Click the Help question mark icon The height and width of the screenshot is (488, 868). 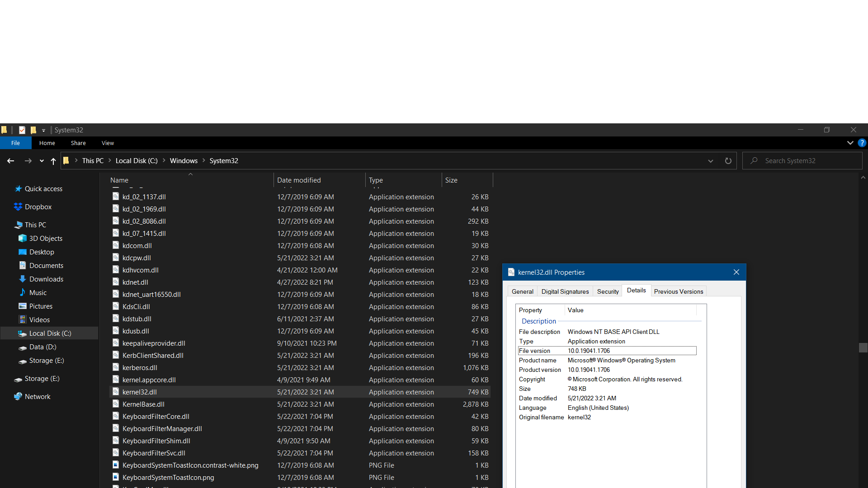(862, 142)
